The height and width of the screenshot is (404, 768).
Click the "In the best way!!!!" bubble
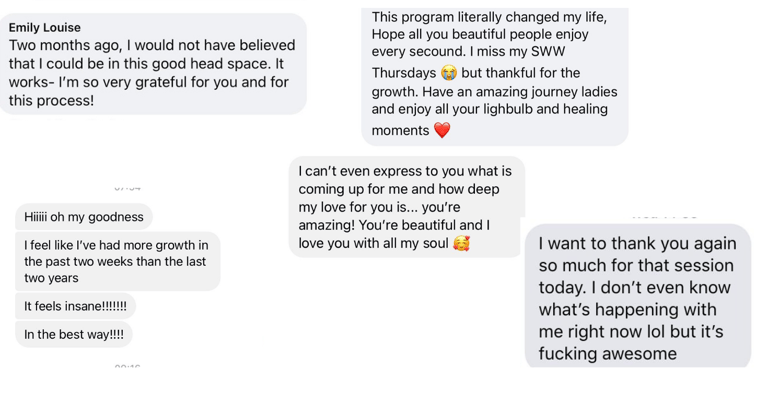click(74, 335)
